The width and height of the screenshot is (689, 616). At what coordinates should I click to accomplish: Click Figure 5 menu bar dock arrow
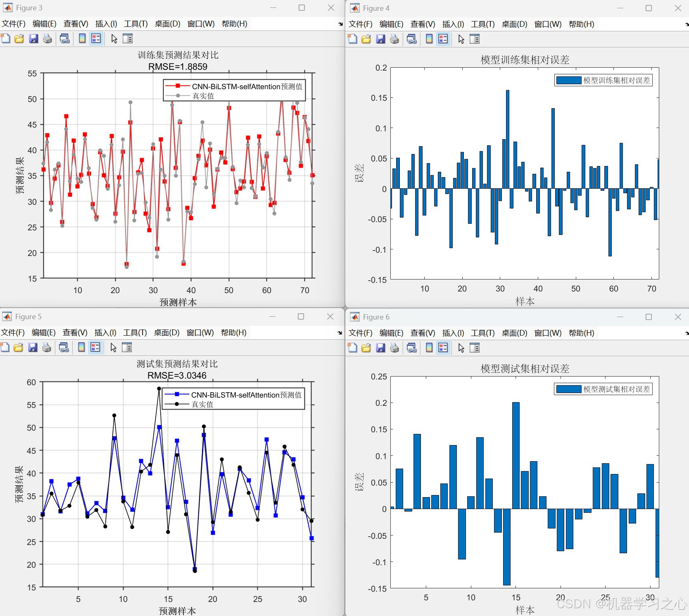(340, 333)
